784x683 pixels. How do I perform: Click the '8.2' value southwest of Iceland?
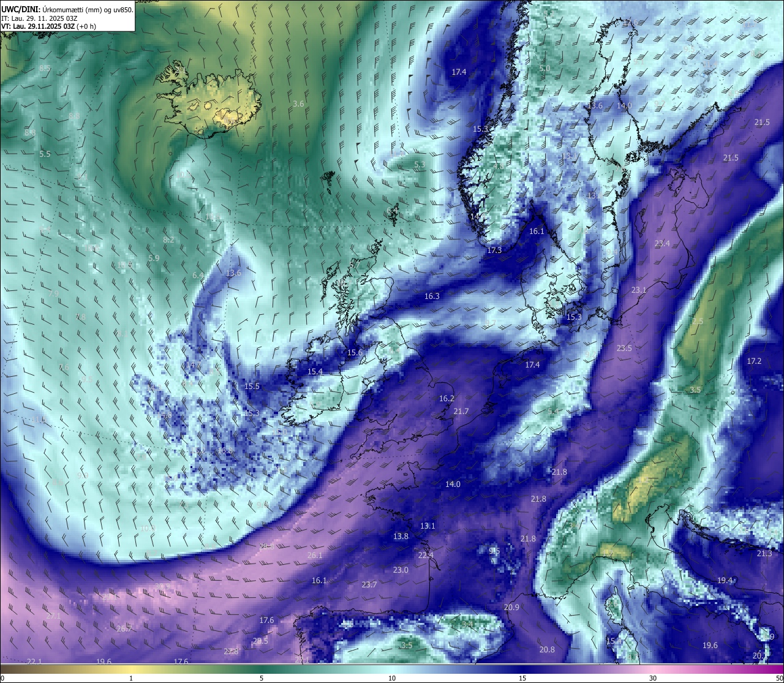coord(169,240)
